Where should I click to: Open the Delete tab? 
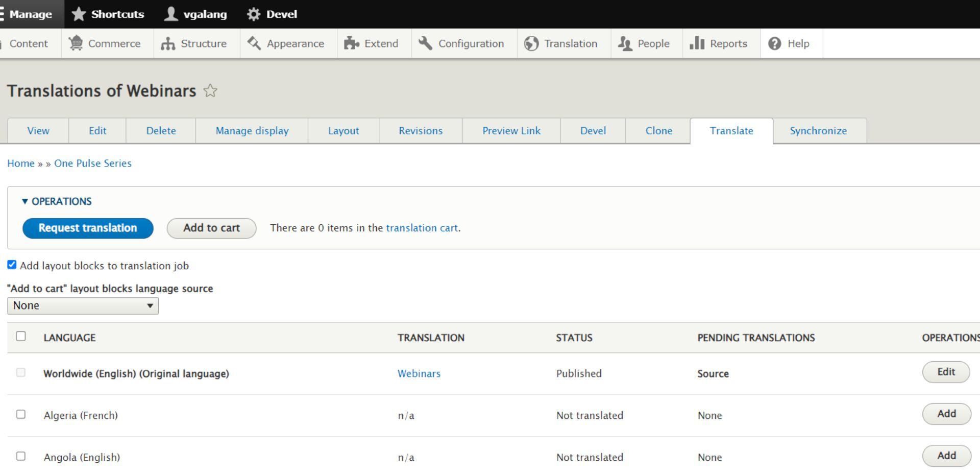(x=161, y=131)
